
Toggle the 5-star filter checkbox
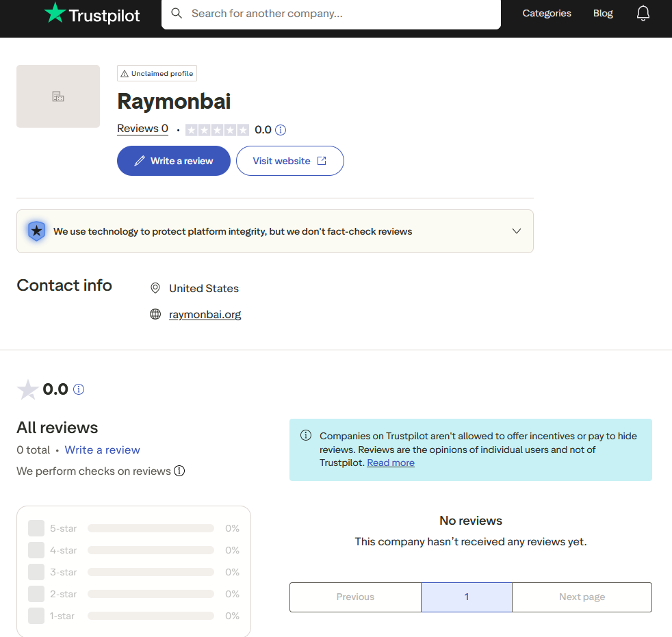tap(36, 528)
